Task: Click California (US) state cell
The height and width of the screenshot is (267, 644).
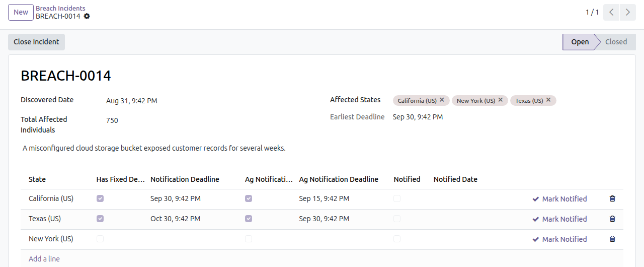Action: (x=51, y=198)
